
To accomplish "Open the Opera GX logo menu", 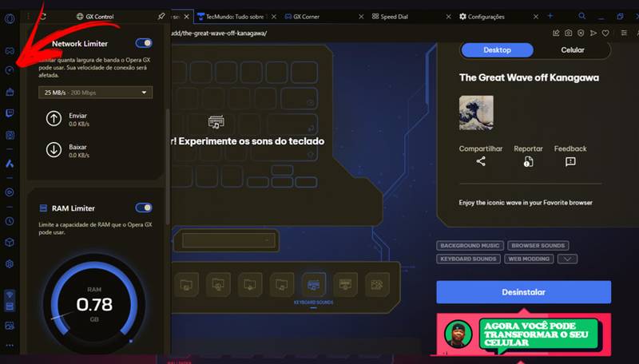I will (x=10, y=18).
